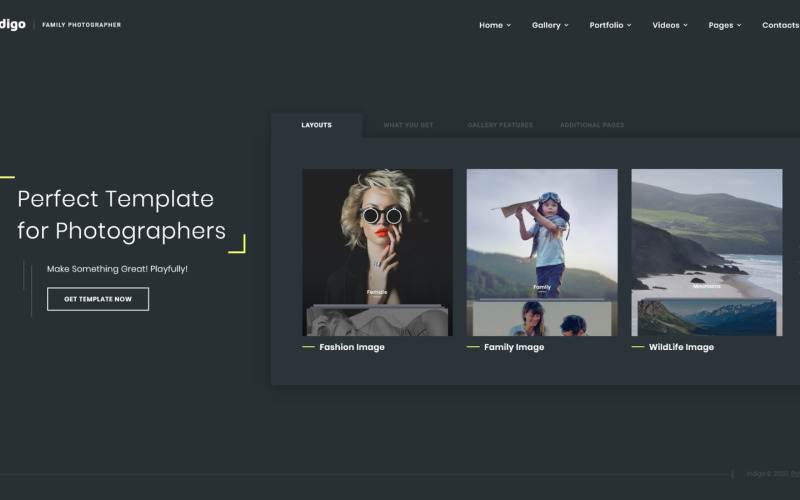Click the Family Image caption link
Screen dimensions: 800x500
click(x=514, y=347)
